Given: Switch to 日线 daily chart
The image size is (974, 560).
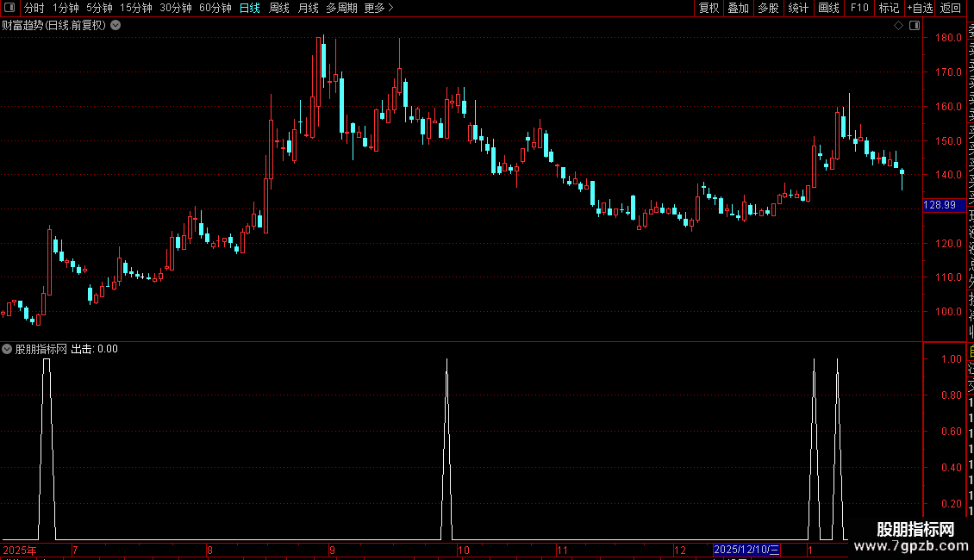Looking at the screenshot, I should 250,8.
